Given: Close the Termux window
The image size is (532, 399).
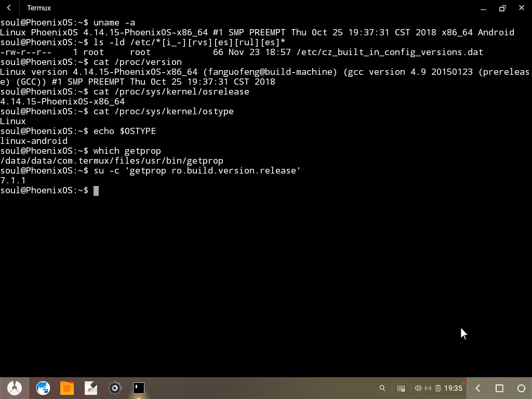Looking at the screenshot, I should pyautogui.click(x=522, y=8).
